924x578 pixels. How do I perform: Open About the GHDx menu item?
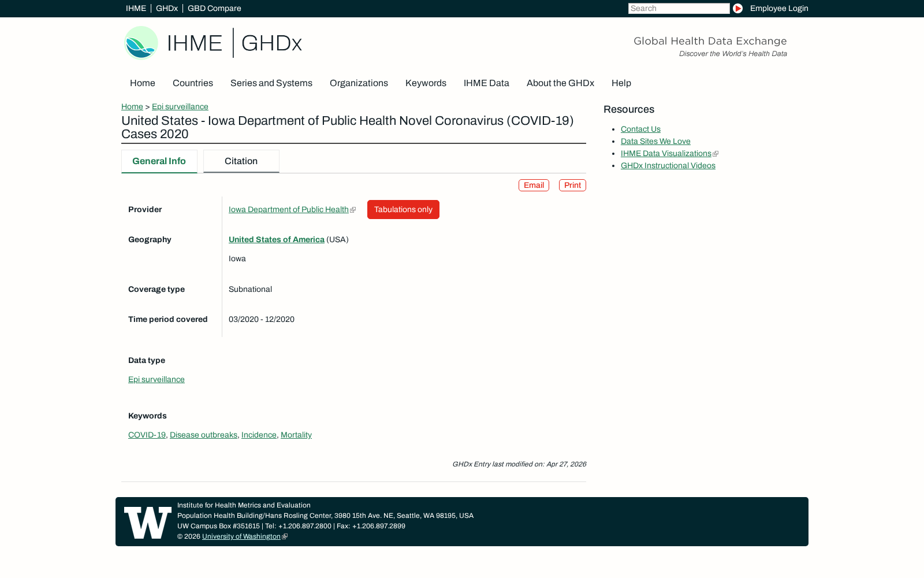560,83
